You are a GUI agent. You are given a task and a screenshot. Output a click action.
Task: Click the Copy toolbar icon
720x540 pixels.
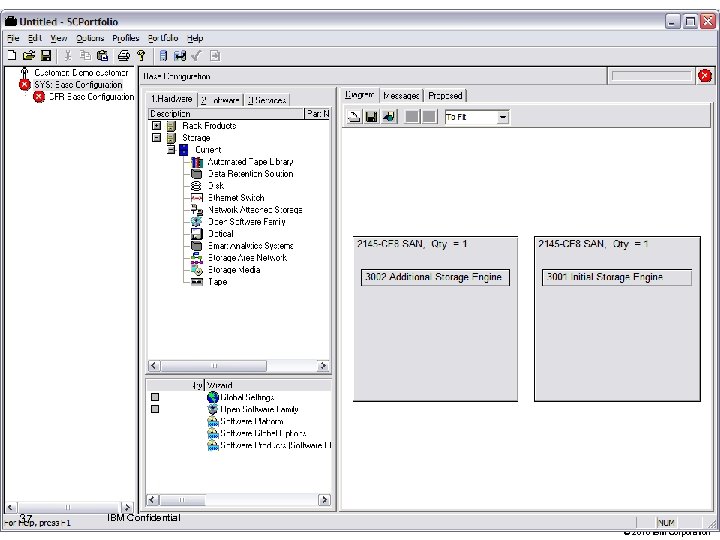coord(85,56)
